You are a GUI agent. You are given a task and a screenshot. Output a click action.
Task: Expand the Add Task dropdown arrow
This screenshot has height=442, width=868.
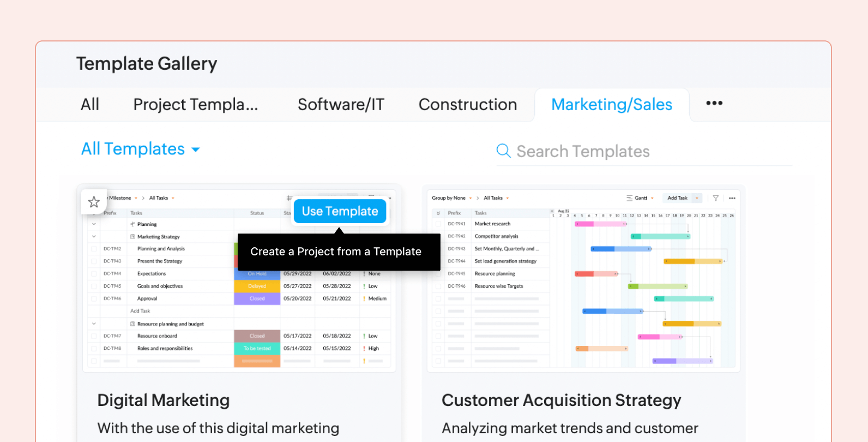pos(697,198)
